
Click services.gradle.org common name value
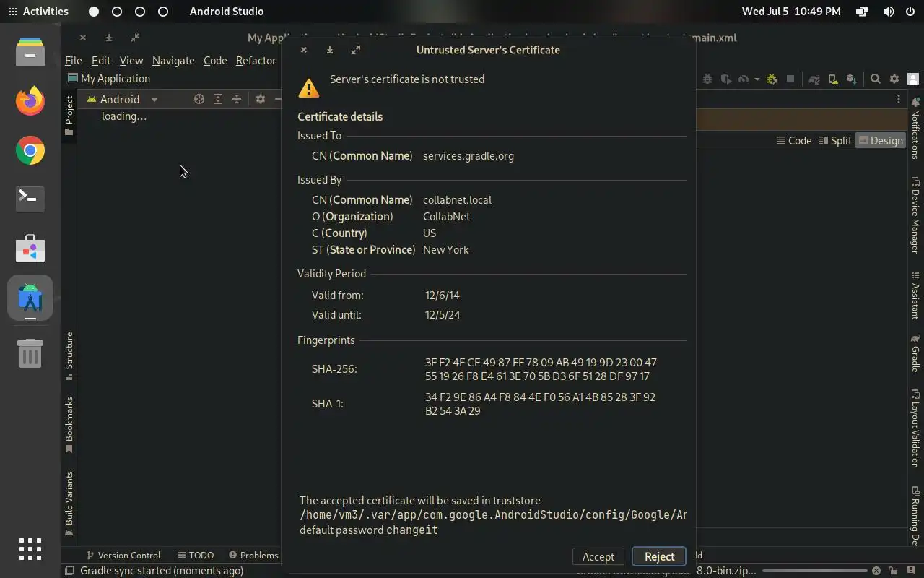468,156
